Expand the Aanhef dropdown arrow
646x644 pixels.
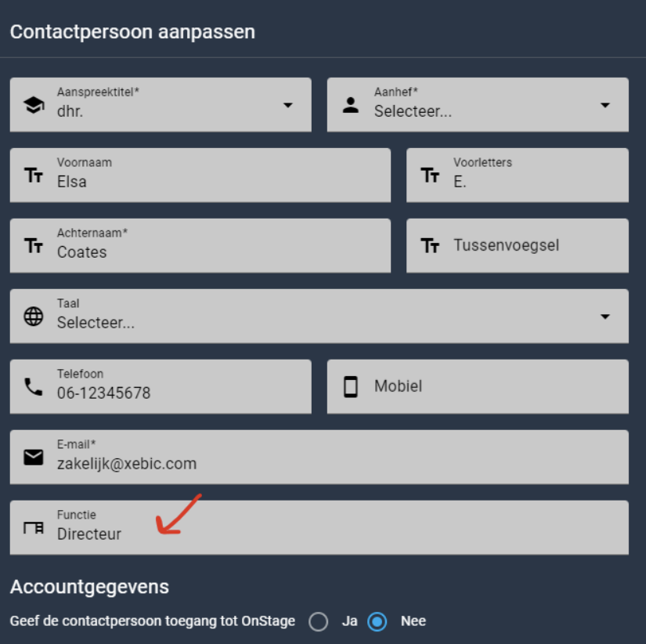(604, 105)
